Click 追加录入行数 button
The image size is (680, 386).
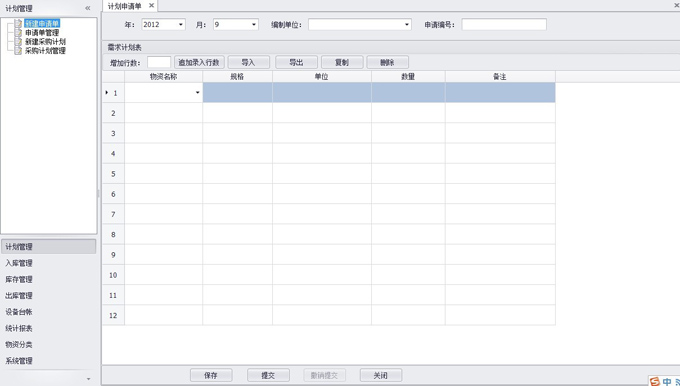(199, 62)
